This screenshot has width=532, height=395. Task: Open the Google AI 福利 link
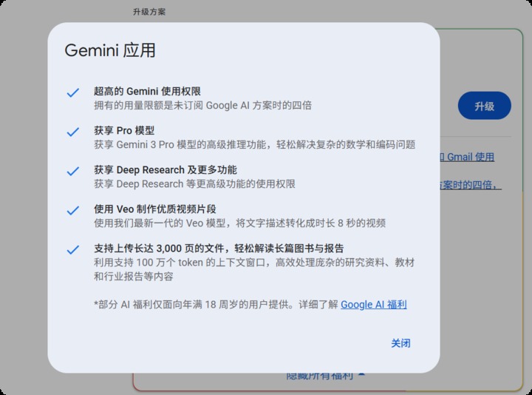[374, 304]
